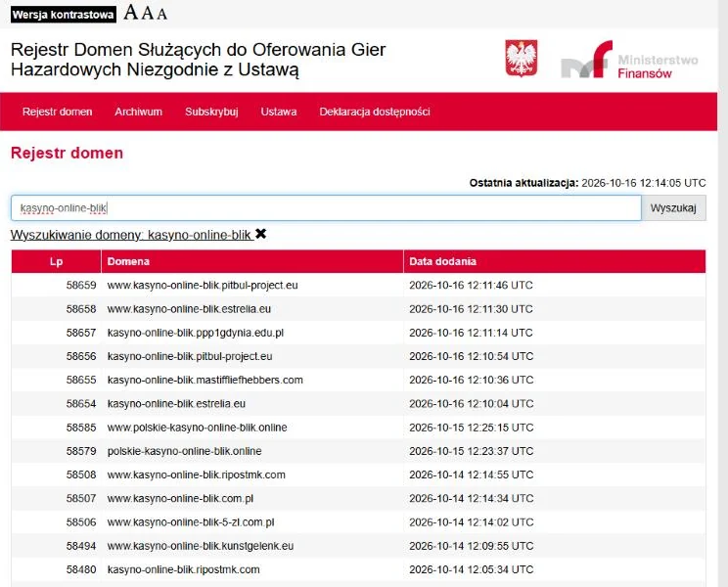
Task: Click row number 58659
Action: (x=81, y=286)
